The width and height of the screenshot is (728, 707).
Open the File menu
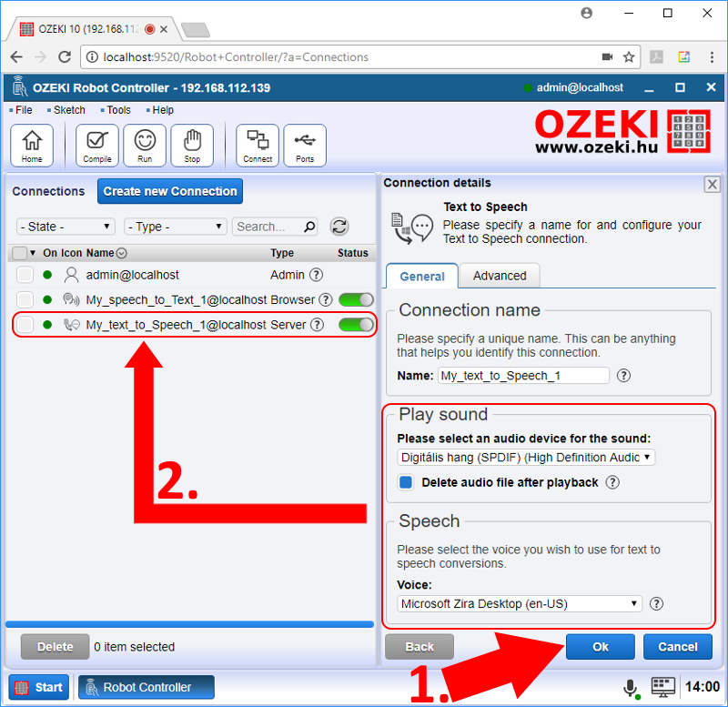[24, 110]
